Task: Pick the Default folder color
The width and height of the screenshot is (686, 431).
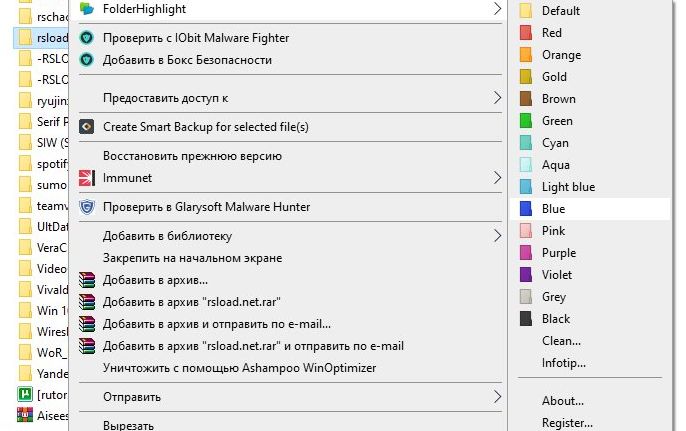Action: (x=590, y=11)
